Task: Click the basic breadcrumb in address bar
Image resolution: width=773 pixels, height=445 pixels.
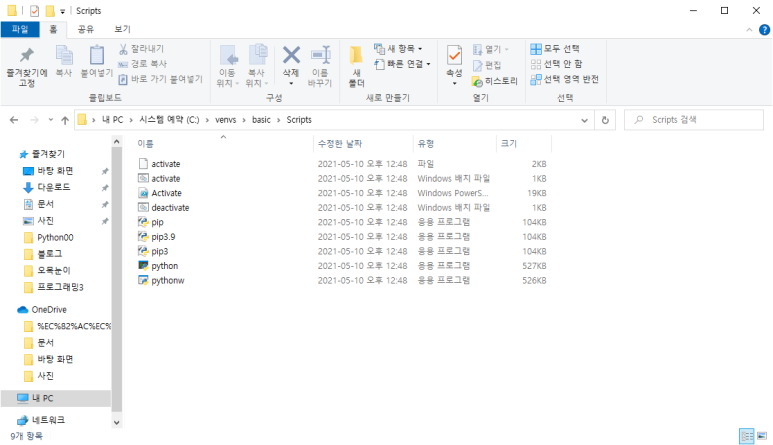Action: 261,120
